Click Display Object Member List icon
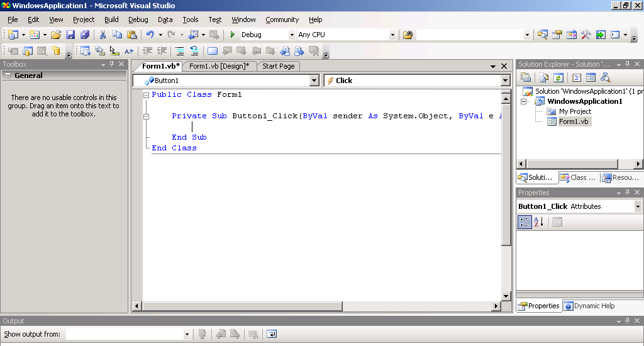Image resolution: width=644 pixels, height=346 pixels. tap(85, 51)
